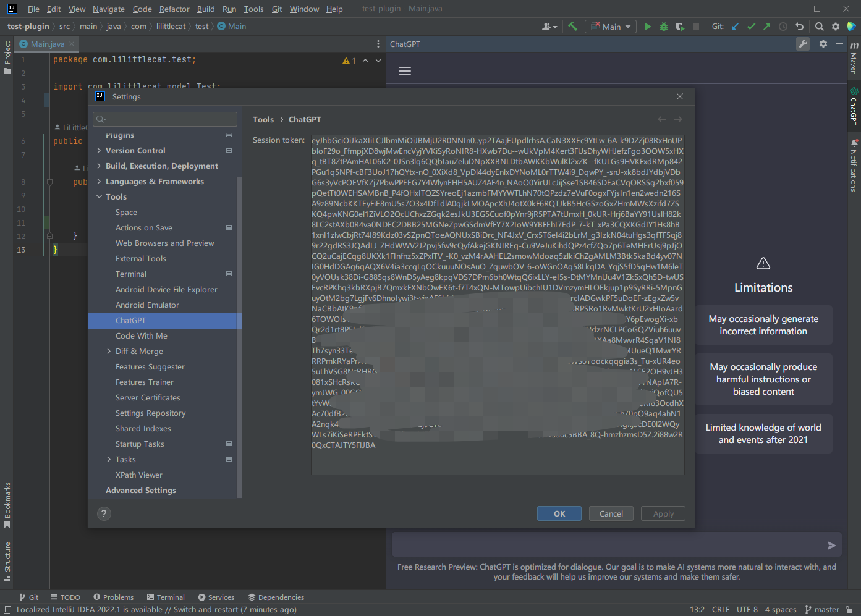Click the Apply button

[663, 513]
